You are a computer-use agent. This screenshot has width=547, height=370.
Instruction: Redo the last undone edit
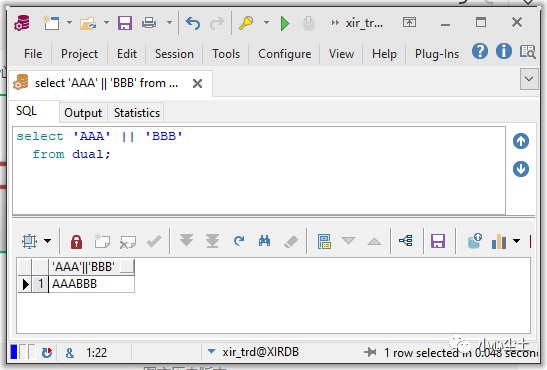coord(217,23)
